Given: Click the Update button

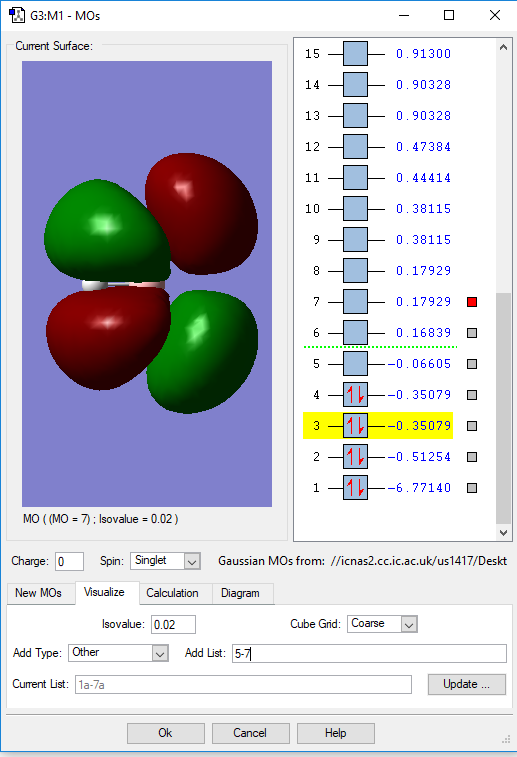Looking at the screenshot, I should coord(467,684).
